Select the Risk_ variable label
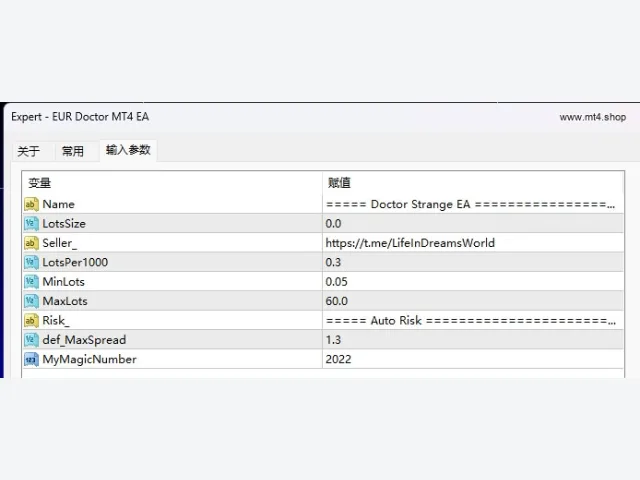The image size is (640, 480). [56, 321]
